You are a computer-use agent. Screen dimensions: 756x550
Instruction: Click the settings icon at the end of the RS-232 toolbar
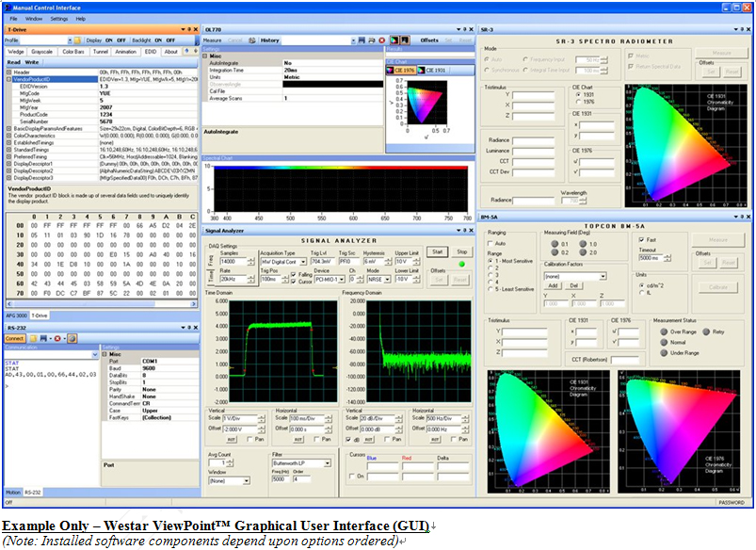point(72,339)
